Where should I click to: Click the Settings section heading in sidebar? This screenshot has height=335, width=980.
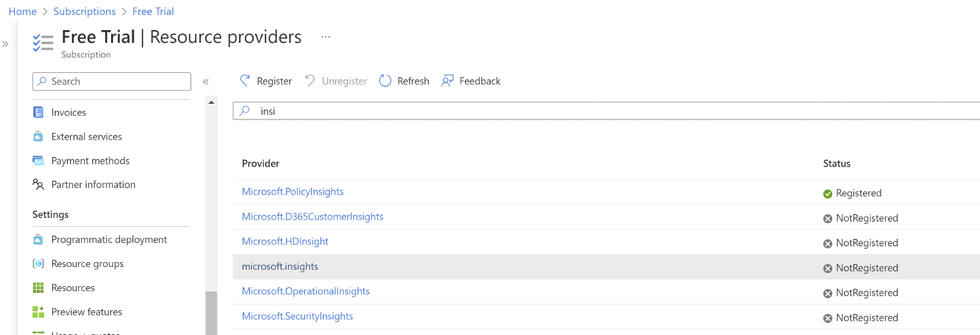click(x=51, y=214)
